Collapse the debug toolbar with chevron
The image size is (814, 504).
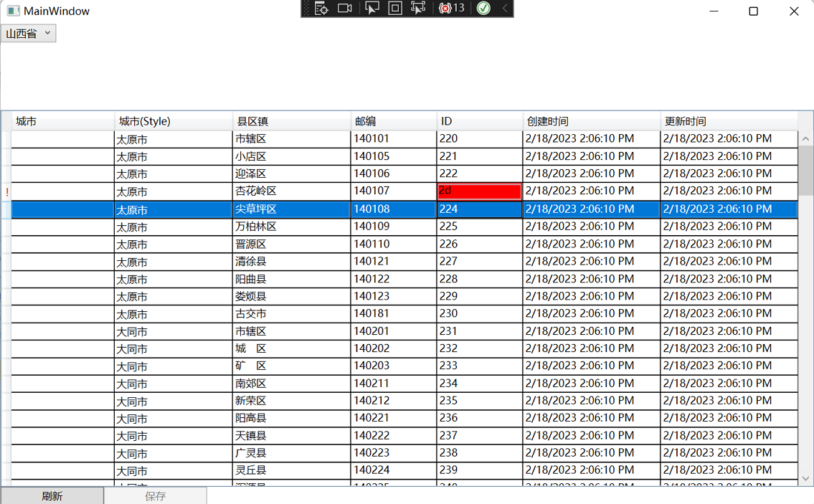click(505, 9)
